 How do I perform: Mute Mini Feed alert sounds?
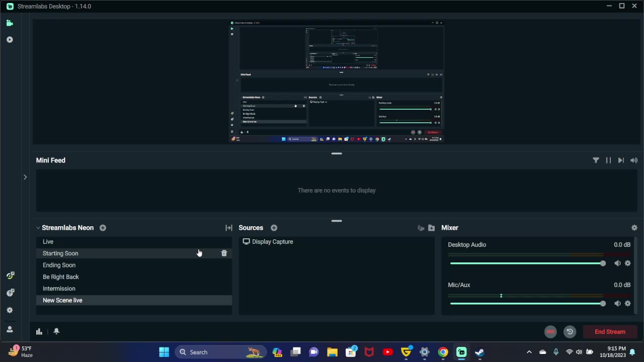(x=634, y=160)
